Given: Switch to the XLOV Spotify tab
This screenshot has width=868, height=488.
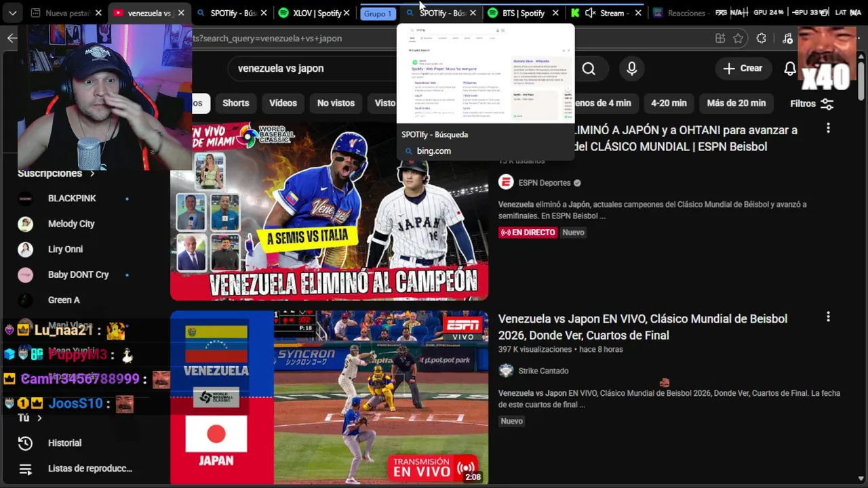Looking at the screenshot, I should pos(315,13).
